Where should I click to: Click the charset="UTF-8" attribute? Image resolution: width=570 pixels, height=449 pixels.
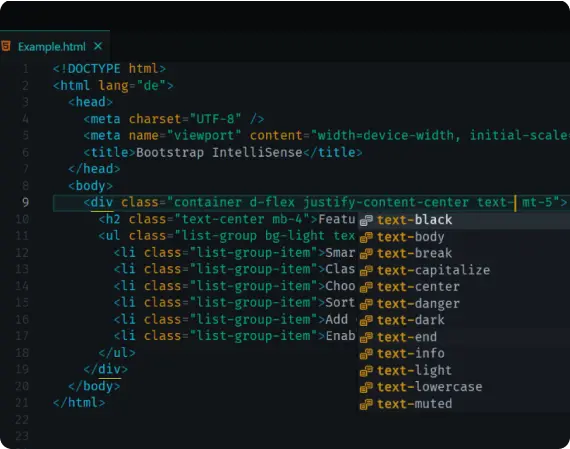pos(185,119)
